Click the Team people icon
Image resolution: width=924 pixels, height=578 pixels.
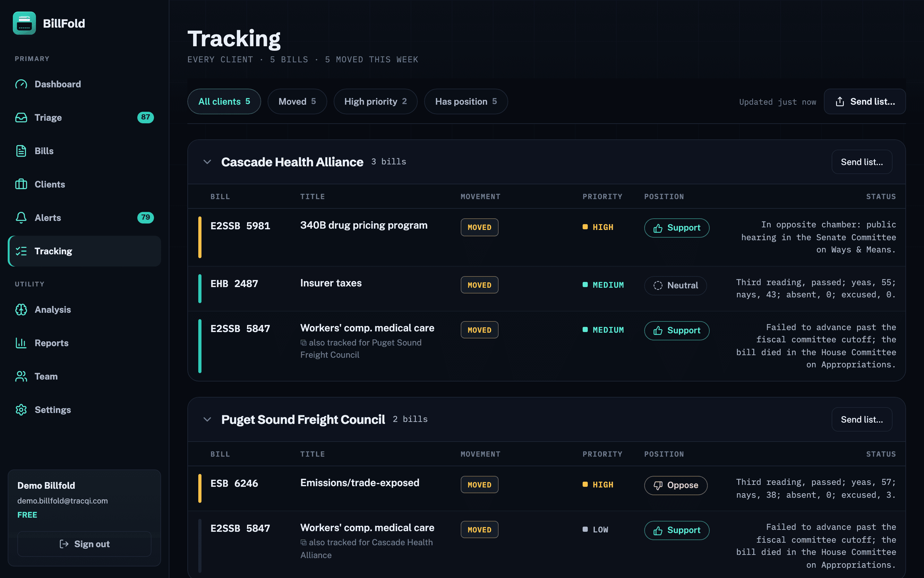pos(21,377)
